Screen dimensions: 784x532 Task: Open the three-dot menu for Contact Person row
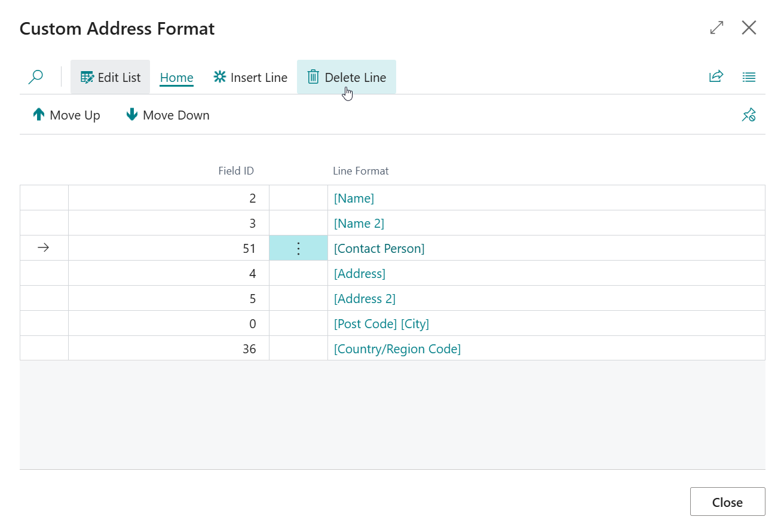(299, 248)
